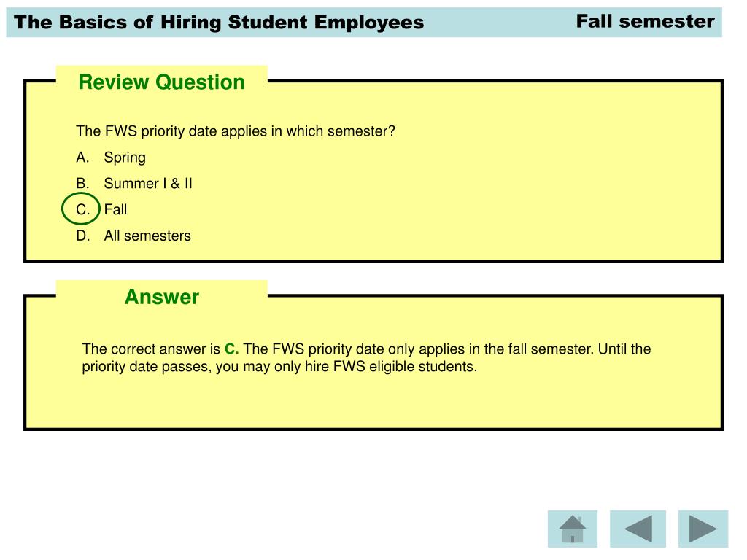747x560 pixels.
Task: Click the word Fall in option C
Action: click(x=115, y=209)
